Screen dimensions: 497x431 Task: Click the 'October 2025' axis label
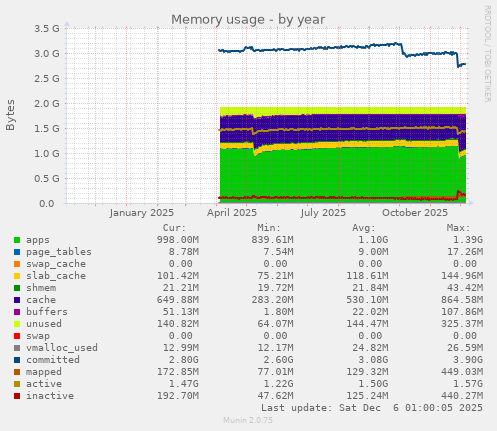415,213
